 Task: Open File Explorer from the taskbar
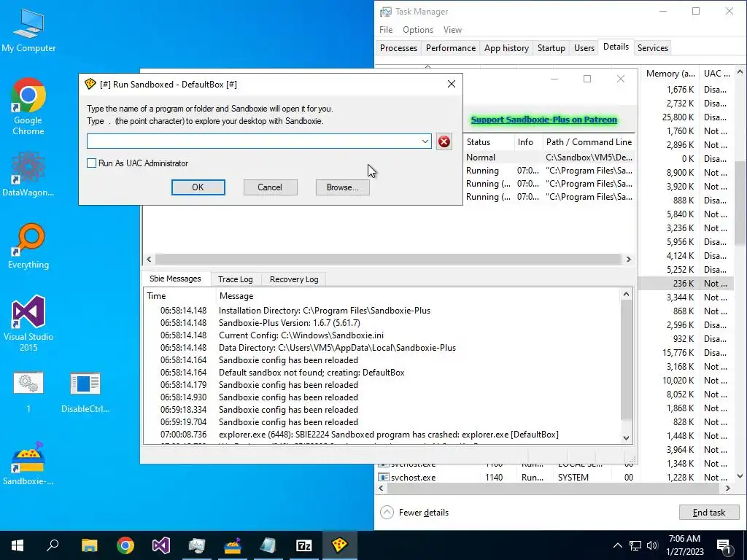(89, 545)
